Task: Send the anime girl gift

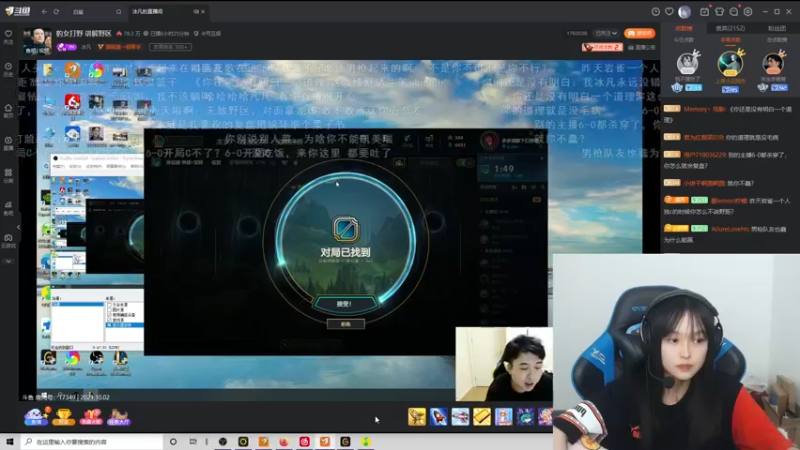Action: [x=504, y=417]
